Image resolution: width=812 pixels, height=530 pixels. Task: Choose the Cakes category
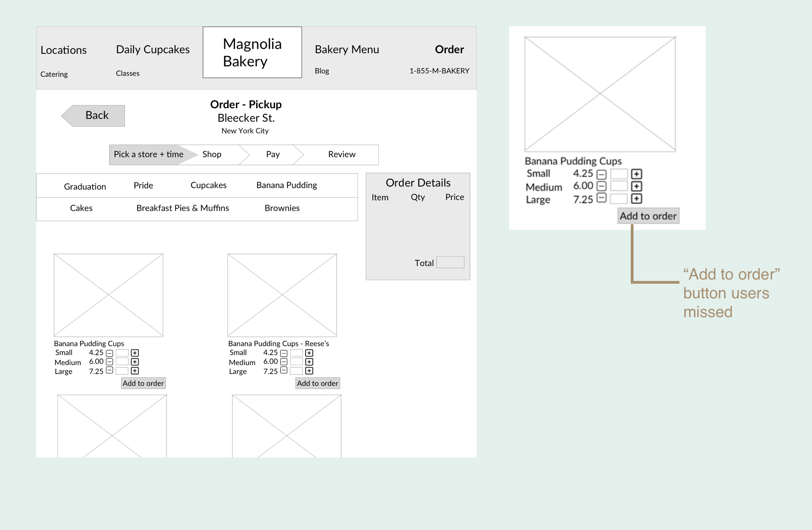[x=81, y=208]
